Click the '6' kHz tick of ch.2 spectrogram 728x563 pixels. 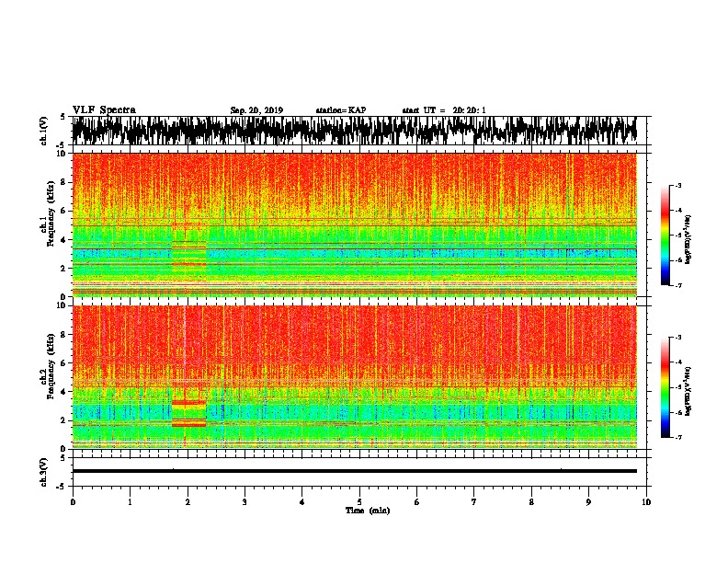pyautogui.click(x=64, y=362)
